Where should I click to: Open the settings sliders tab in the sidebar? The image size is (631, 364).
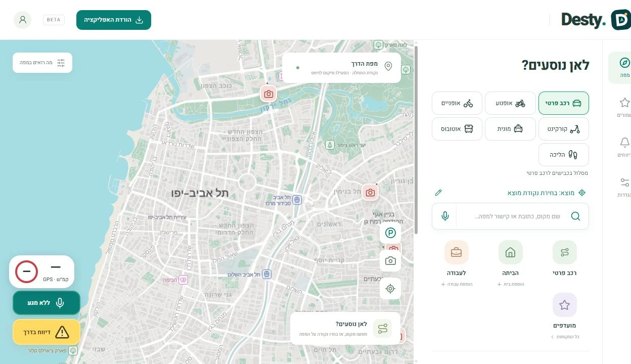[624, 188]
